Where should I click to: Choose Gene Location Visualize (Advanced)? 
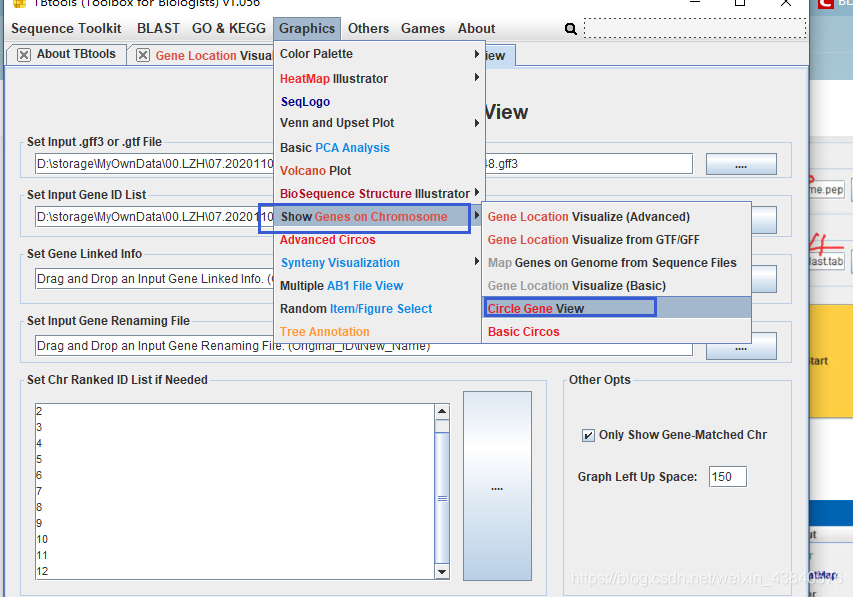pos(616,217)
